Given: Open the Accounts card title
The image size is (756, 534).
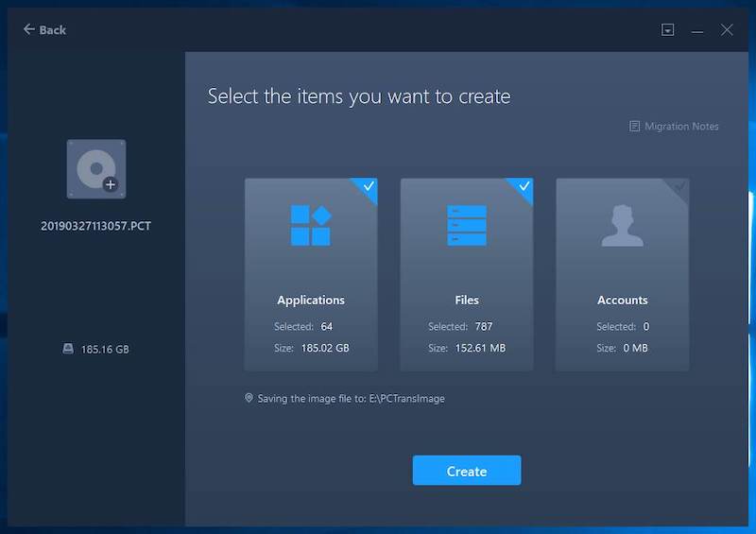Looking at the screenshot, I should (623, 300).
